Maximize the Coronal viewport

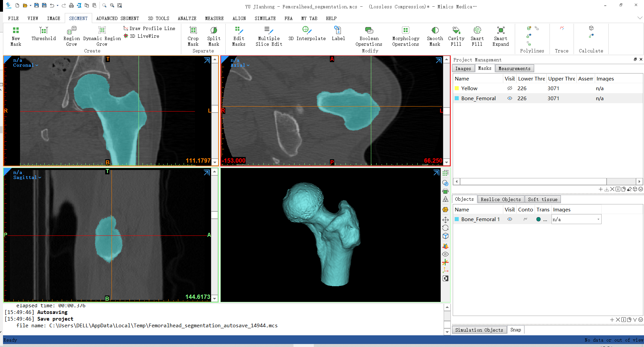(x=207, y=60)
